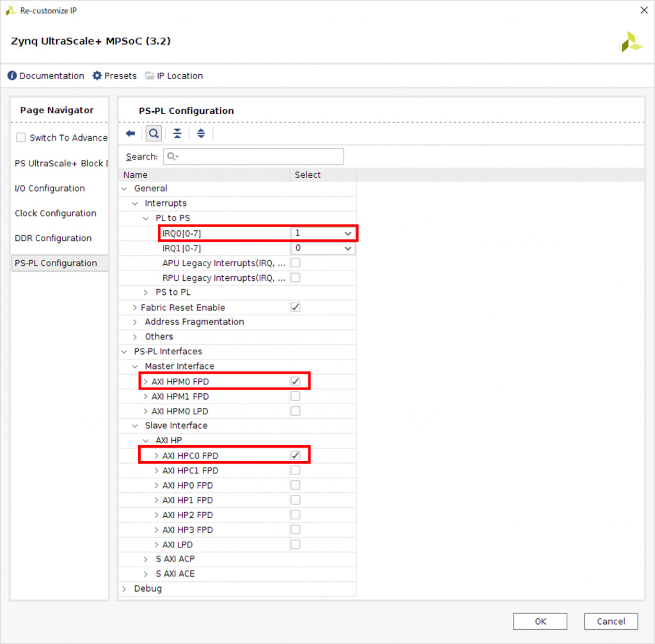Open IRQ1[0-7] dropdown
The height and width of the screenshot is (644, 655).
tap(322, 248)
